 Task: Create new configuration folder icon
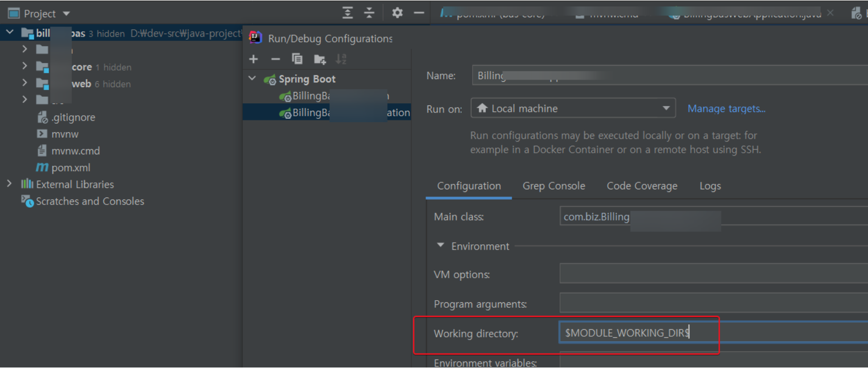320,59
